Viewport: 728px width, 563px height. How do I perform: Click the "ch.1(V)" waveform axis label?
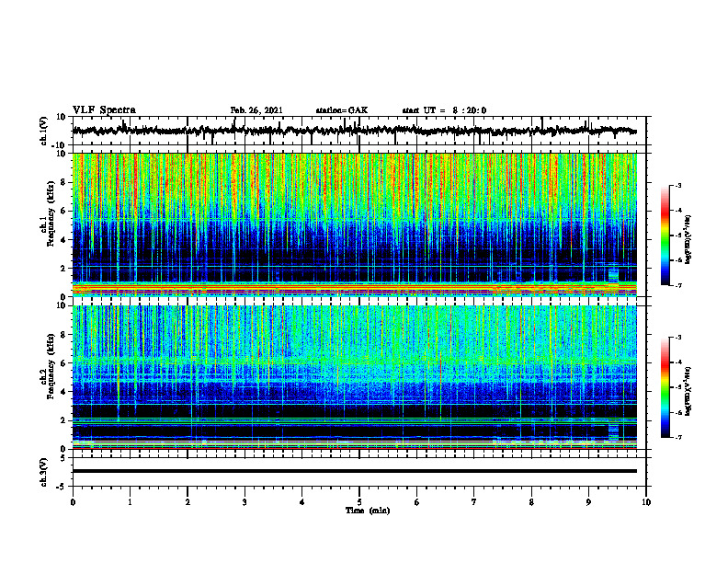44,131
